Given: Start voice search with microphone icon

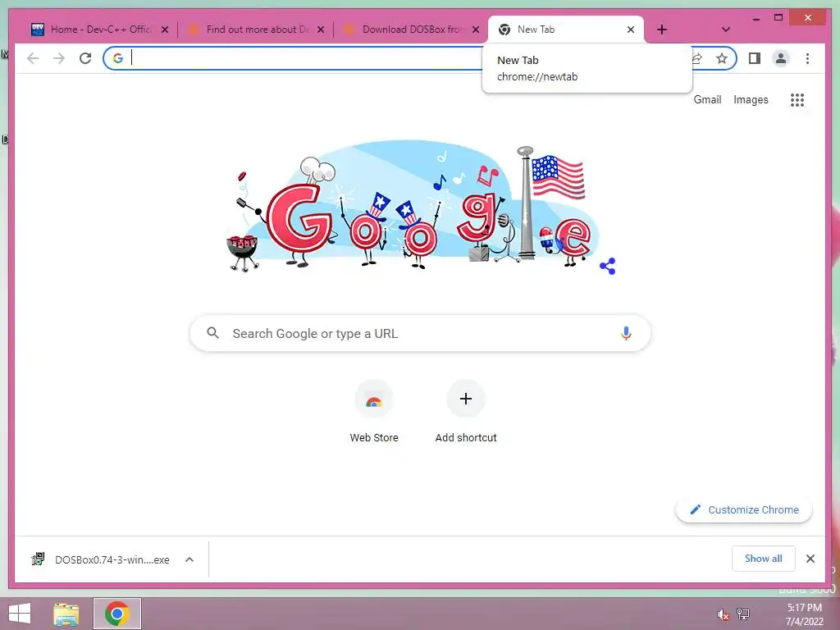Looking at the screenshot, I should (x=626, y=333).
